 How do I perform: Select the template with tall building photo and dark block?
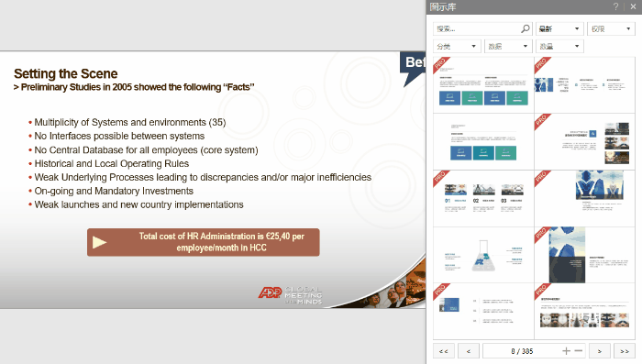[x=585, y=255]
